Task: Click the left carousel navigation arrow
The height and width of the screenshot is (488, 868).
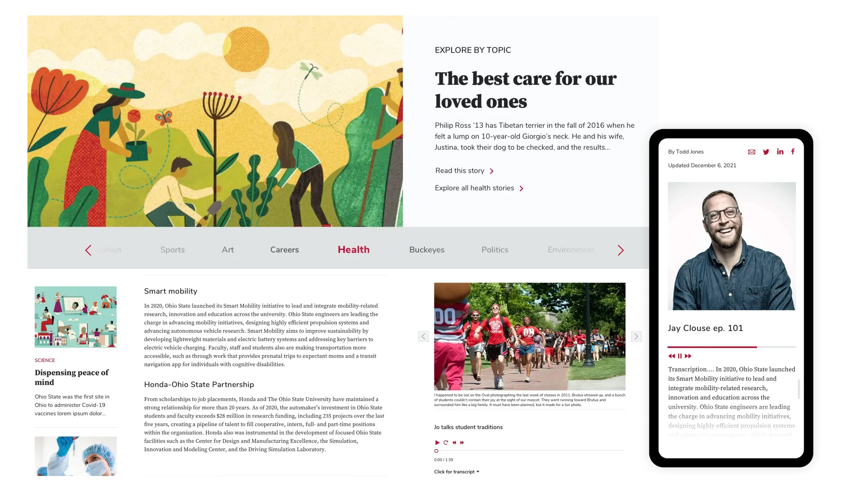Action: tap(88, 249)
